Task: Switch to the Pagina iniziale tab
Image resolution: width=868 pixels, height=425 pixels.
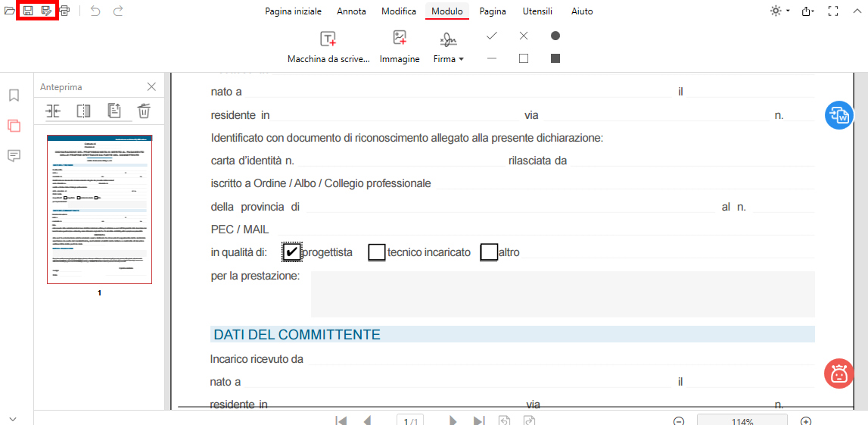Action: tap(293, 11)
